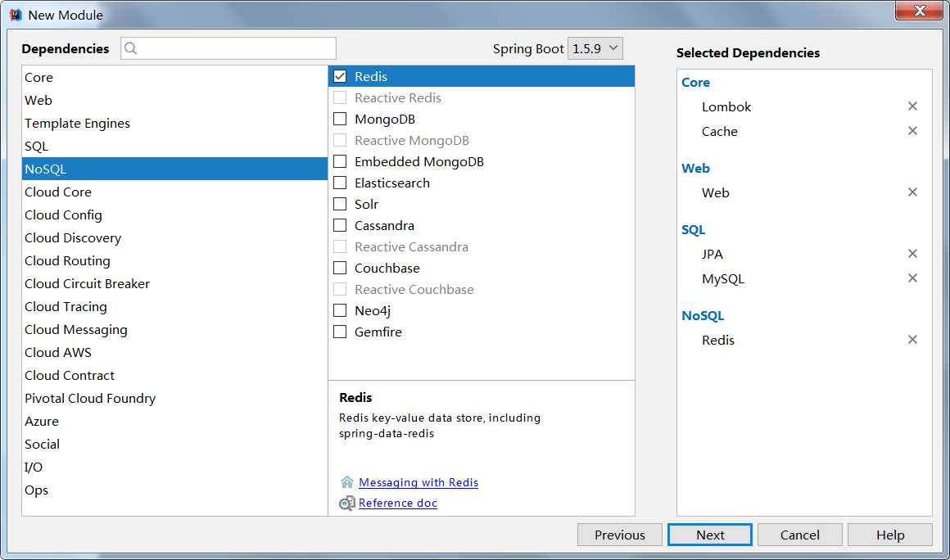
Task: Remove Lombok from selected dependencies
Action: pos(912,106)
